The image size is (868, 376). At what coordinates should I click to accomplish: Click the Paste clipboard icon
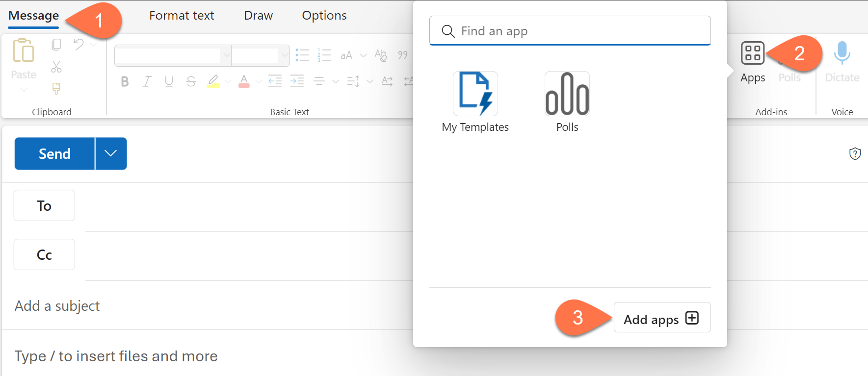click(23, 50)
